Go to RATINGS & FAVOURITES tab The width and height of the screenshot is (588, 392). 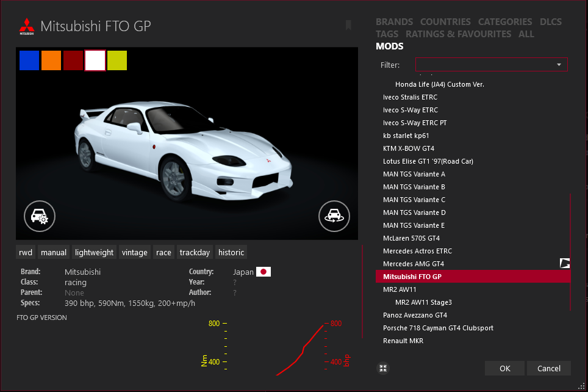click(458, 34)
